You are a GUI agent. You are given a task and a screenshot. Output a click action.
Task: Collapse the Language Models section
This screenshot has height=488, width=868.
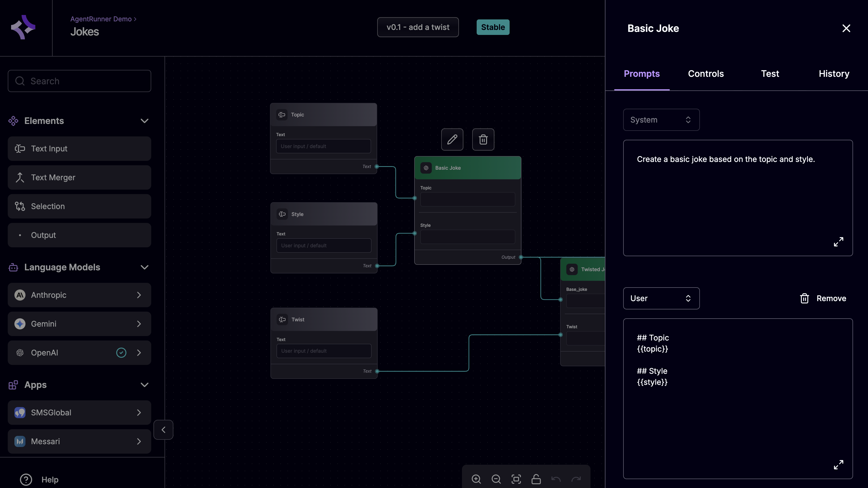click(x=145, y=267)
